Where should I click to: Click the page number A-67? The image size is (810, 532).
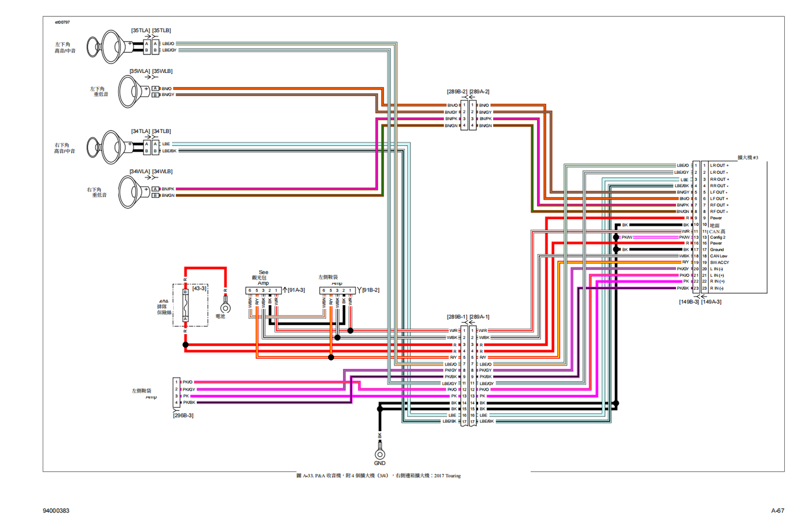click(x=777, y=511)
